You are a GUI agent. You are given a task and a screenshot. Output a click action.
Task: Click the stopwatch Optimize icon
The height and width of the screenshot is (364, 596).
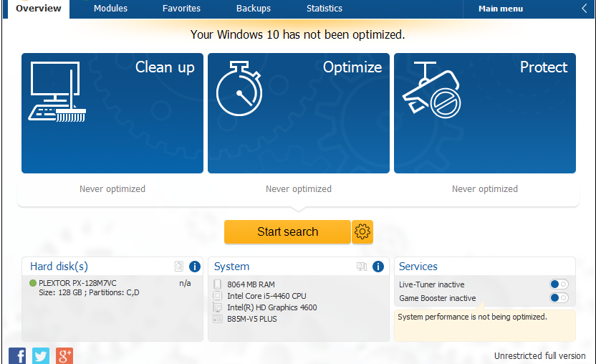239,88
